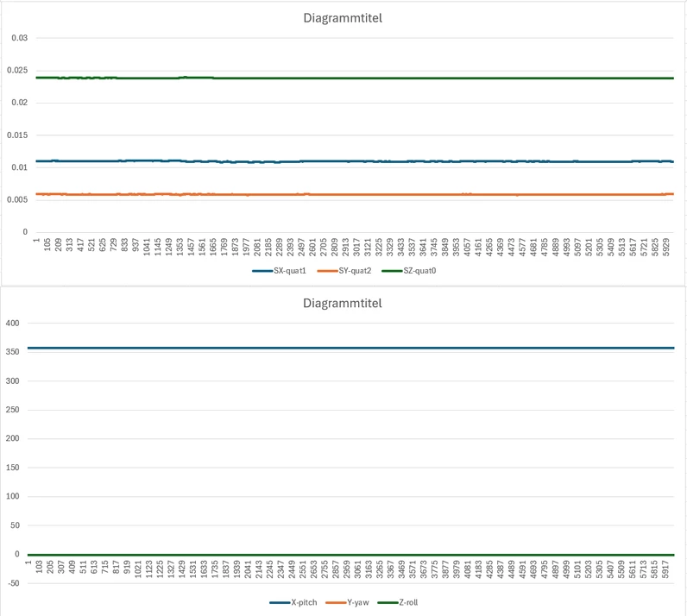This screenshot has height=616, width=687.
Task: Select the green Z-roll line at zero
Action: (350, 555)
